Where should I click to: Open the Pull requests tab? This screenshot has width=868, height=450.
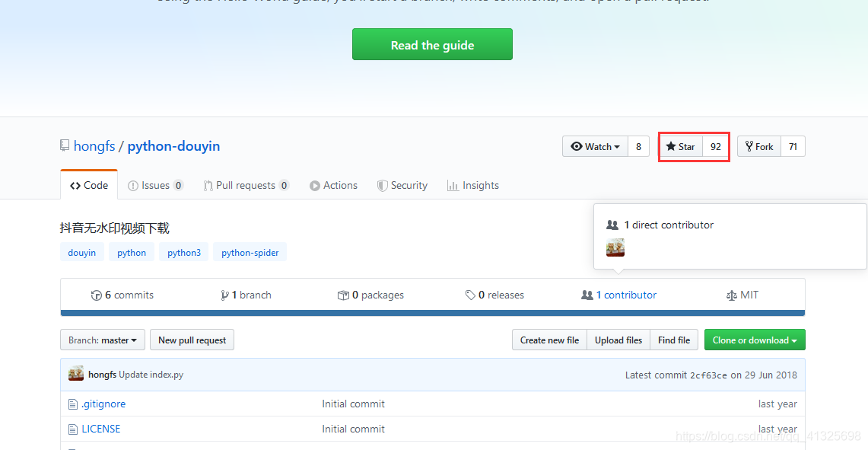[246, 185]
